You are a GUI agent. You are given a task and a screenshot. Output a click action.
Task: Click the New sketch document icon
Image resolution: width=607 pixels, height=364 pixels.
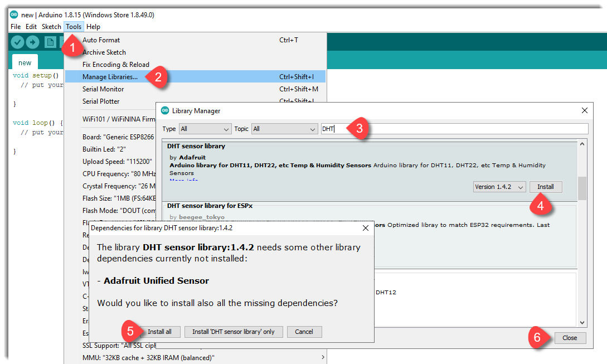coord(50,42)
